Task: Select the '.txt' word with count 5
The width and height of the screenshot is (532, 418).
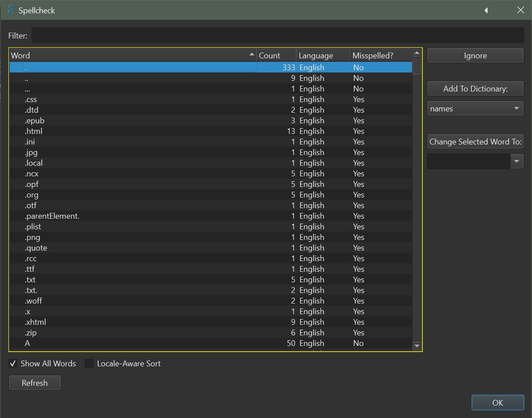Action: [x=211, y=280]
